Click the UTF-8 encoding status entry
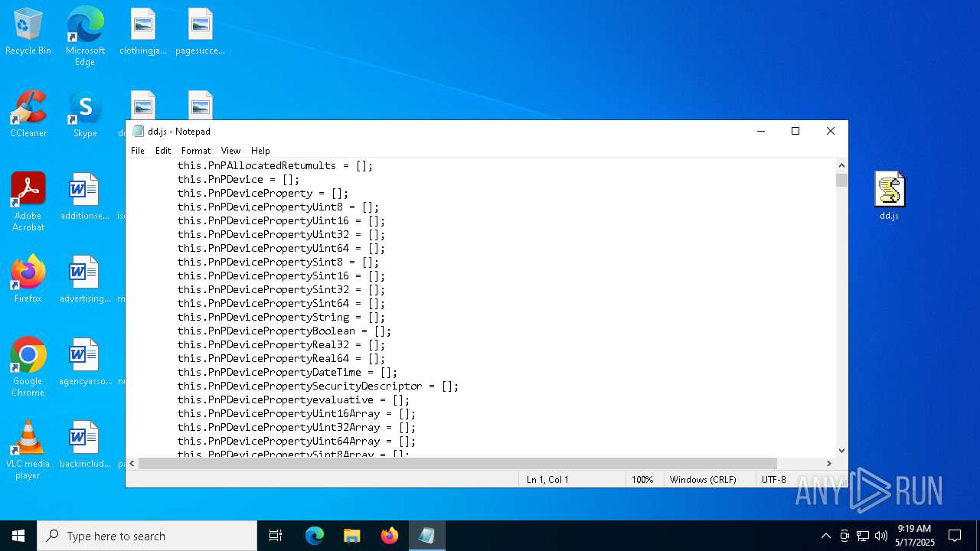Screen dimensions: 980x551 [775, 479]
